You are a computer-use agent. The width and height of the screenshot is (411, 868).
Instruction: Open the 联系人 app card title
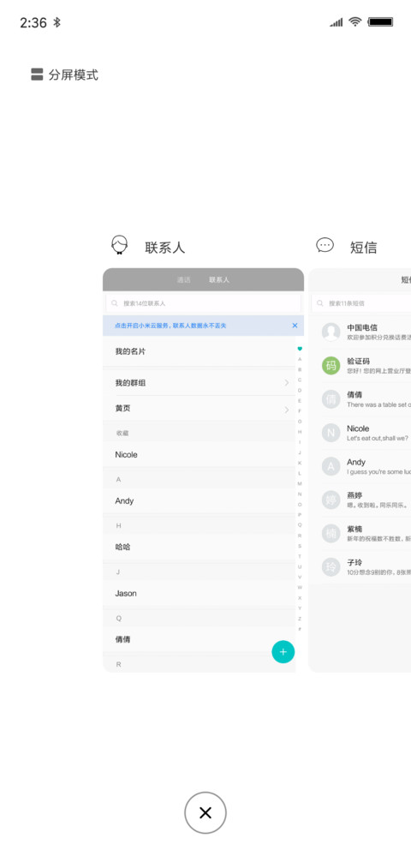(165, 248)
